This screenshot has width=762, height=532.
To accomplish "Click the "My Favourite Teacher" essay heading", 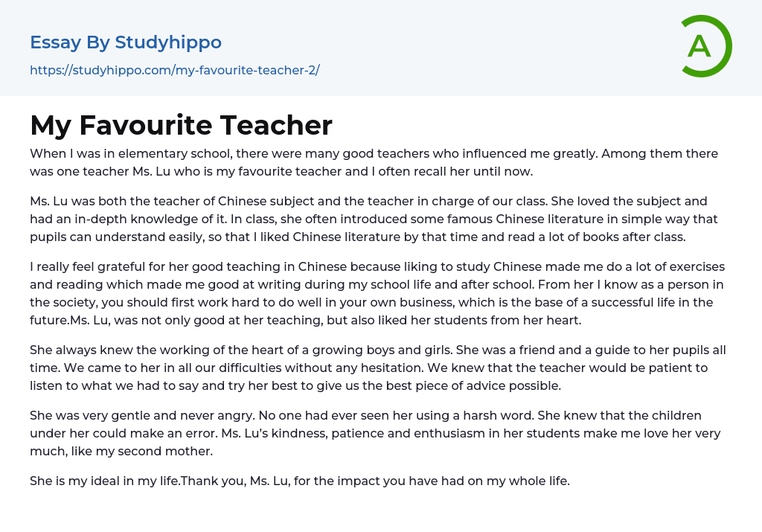I will [x=181, y=125].
